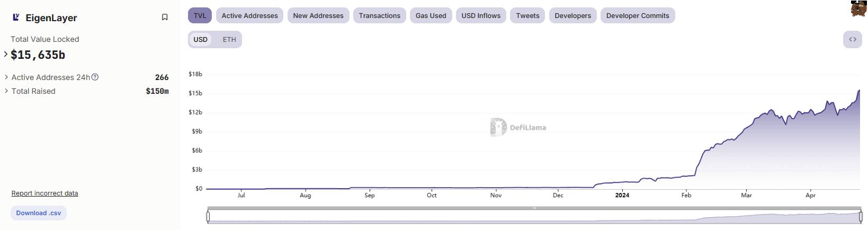
Task: Enable the USD Inflows metric
Action: 480,15
